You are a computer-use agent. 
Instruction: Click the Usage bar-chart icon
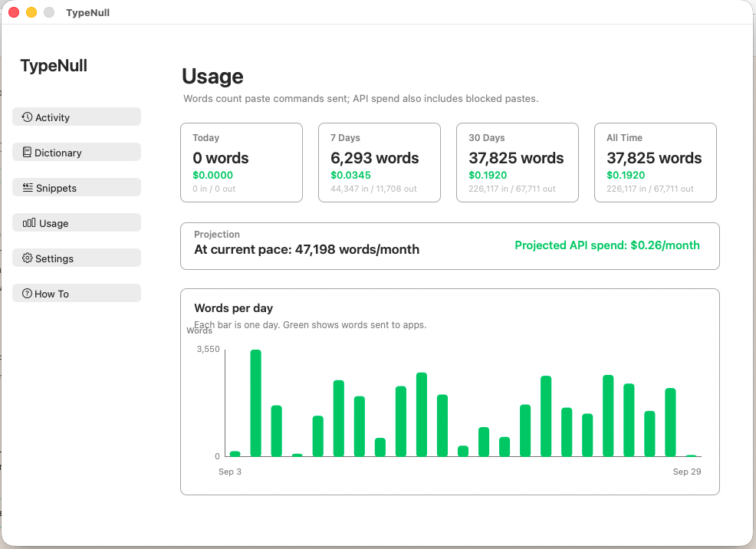(x=29, y=222)
